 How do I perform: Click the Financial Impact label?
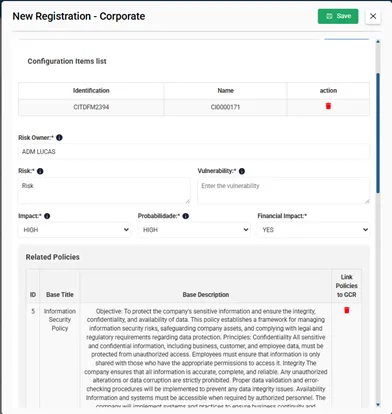[282, 216]
